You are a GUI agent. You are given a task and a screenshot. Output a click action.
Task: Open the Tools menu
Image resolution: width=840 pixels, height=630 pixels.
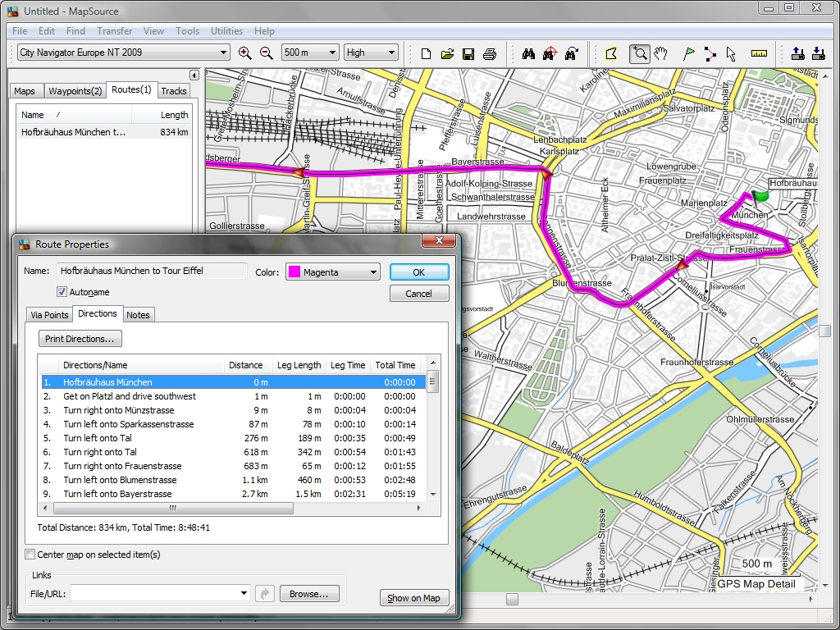187,31
